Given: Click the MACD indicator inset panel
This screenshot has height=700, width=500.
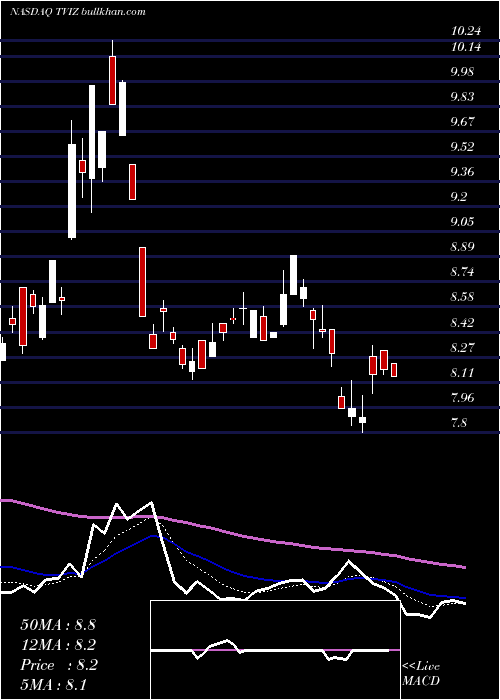Looking at the screenshot, I should (275, 650).
